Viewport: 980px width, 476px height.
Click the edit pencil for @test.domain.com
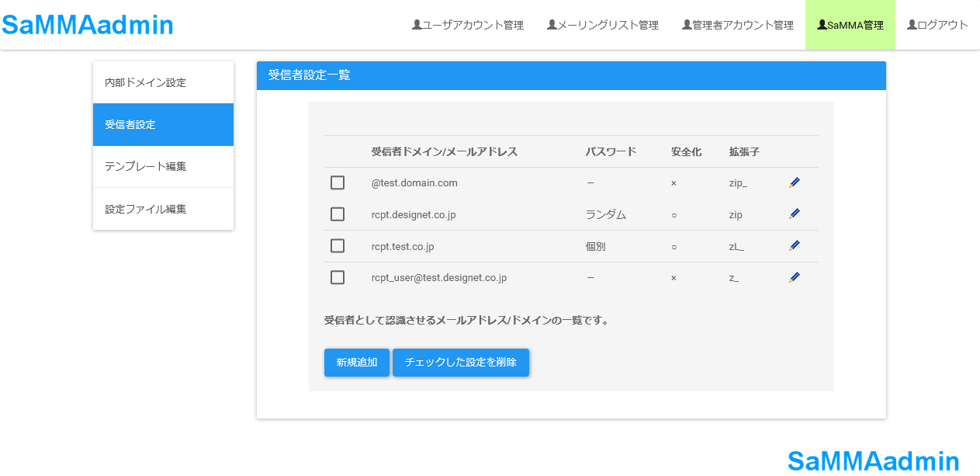point(794,182)
